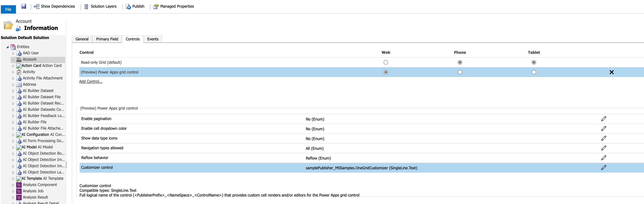This screenshot has width=644, height=204.
Task: Select the AI Configuration entity
Action: (43, 135)
